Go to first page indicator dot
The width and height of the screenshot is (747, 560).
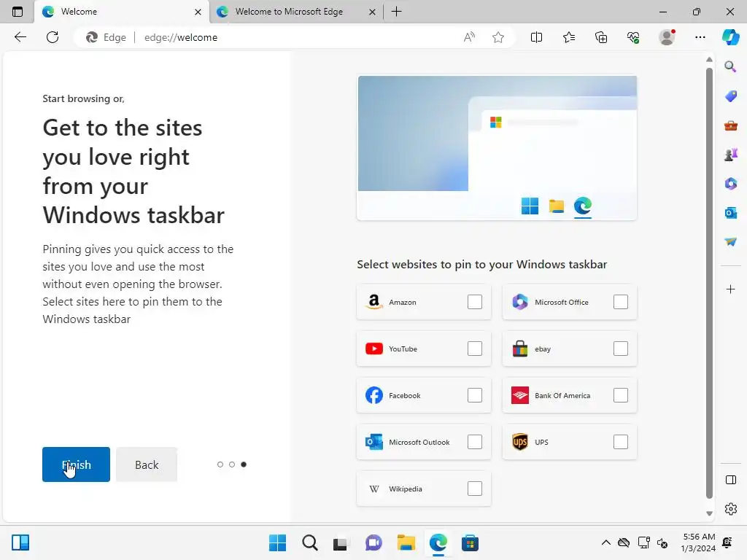point(220,464)
